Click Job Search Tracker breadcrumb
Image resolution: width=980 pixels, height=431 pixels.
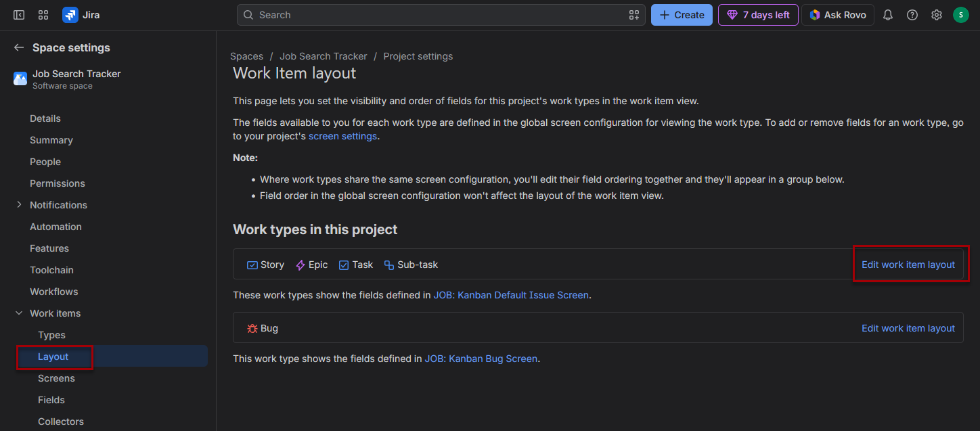click(324, 56)
